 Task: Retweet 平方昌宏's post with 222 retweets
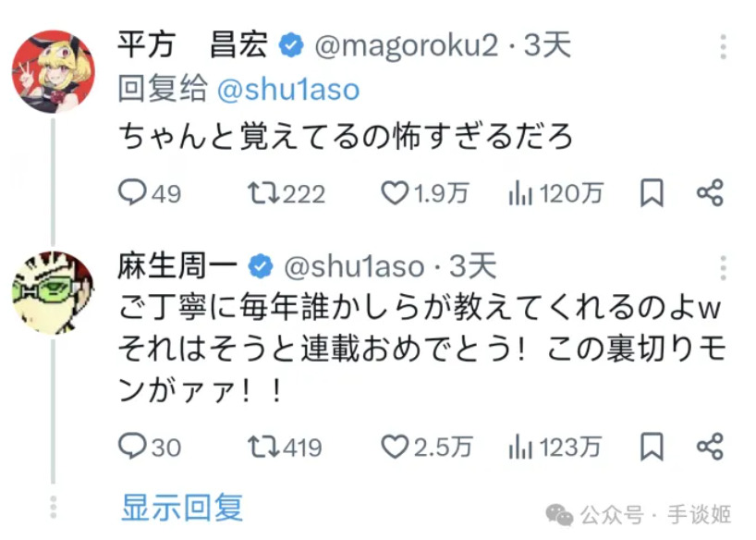tap(265, 192)
